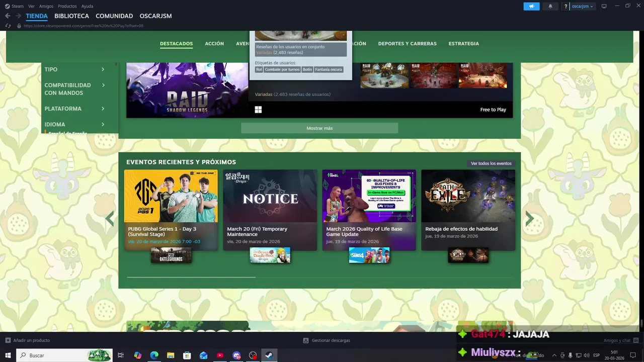The image size is (644, 362).
Task: Open the Windows notification center
Action: (633, 355)
